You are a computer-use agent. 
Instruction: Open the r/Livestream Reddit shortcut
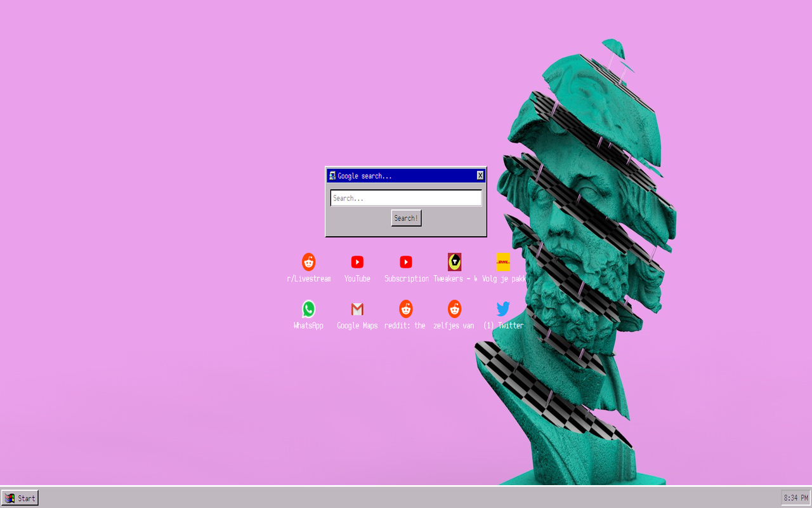click(x=309, y=262)
